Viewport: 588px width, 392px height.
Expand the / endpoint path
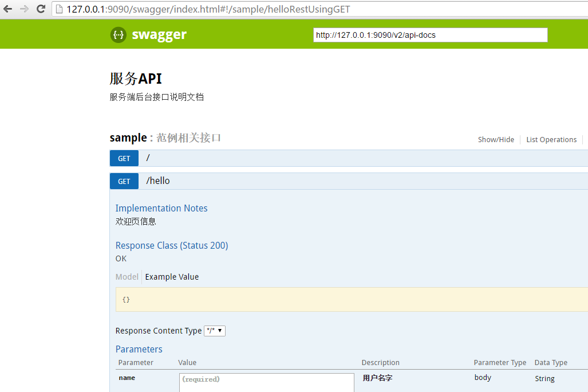[148, 158]
